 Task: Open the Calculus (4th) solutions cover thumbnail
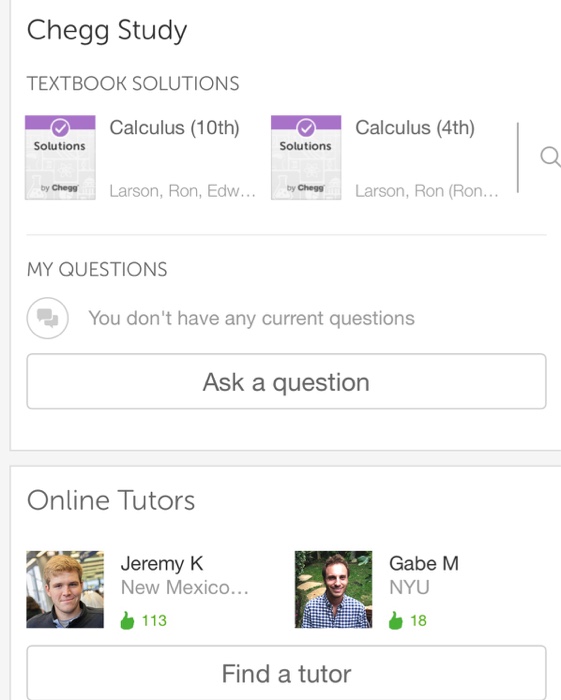(306, 158)
